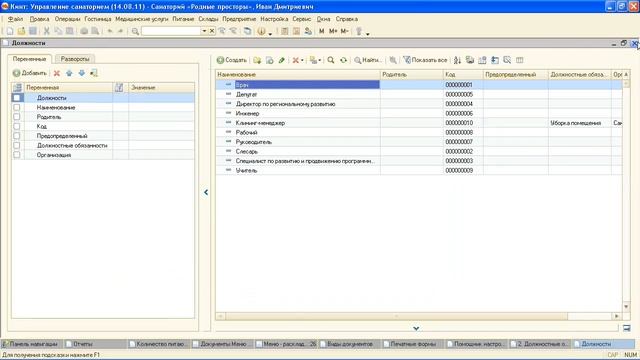Click the Open file folder icon
This screenshot has height=360, width=640.
pyautogui.click(x=21, y=31)
